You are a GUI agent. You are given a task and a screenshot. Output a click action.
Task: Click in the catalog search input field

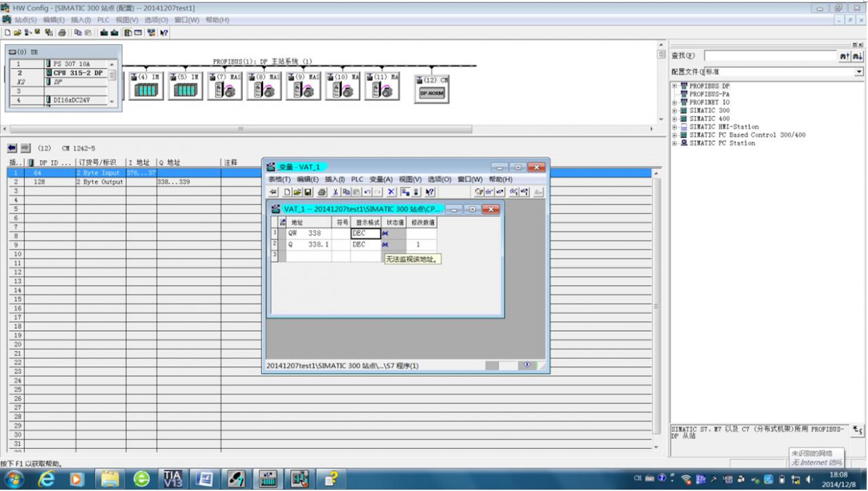coord(770,56)
